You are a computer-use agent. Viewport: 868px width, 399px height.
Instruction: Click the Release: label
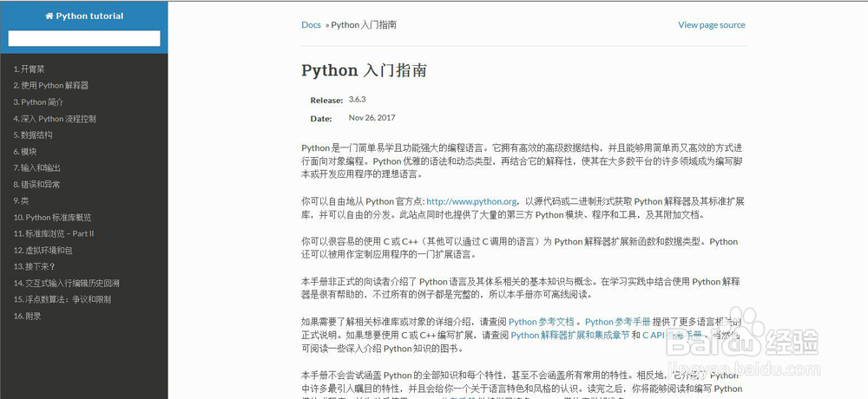point(326,100)
